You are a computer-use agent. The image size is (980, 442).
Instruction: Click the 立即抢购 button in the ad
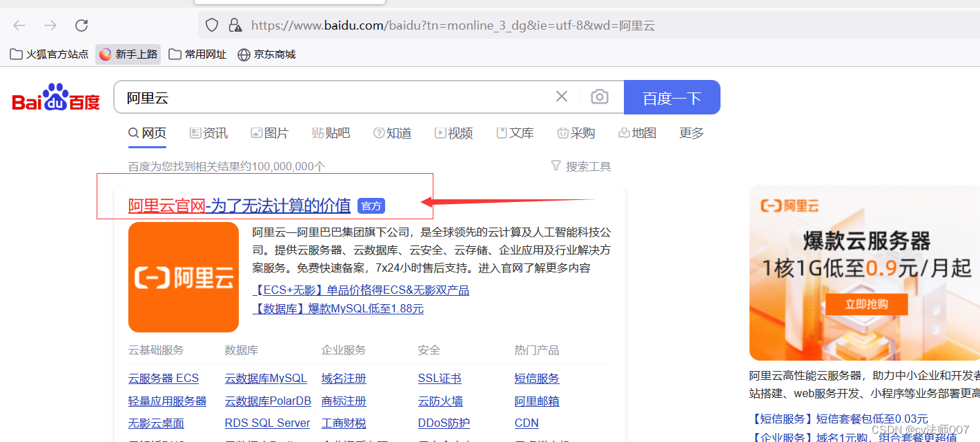pyautogui.click(x=867, y=304)
